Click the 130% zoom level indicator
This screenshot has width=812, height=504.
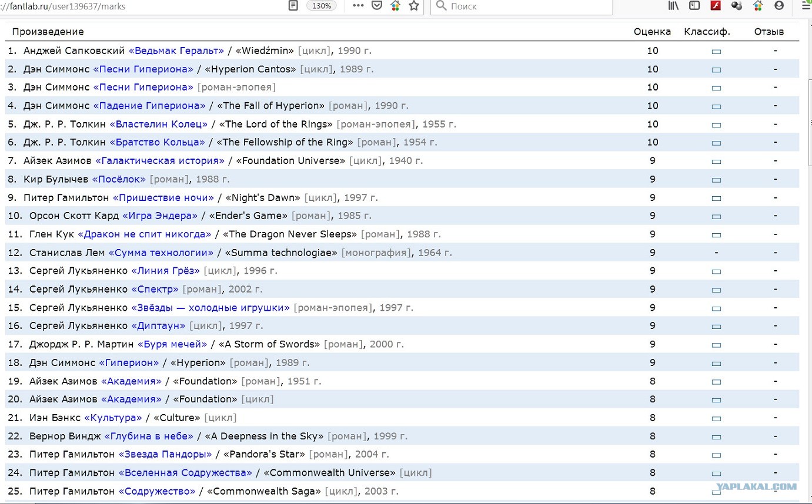coord(322,6)
